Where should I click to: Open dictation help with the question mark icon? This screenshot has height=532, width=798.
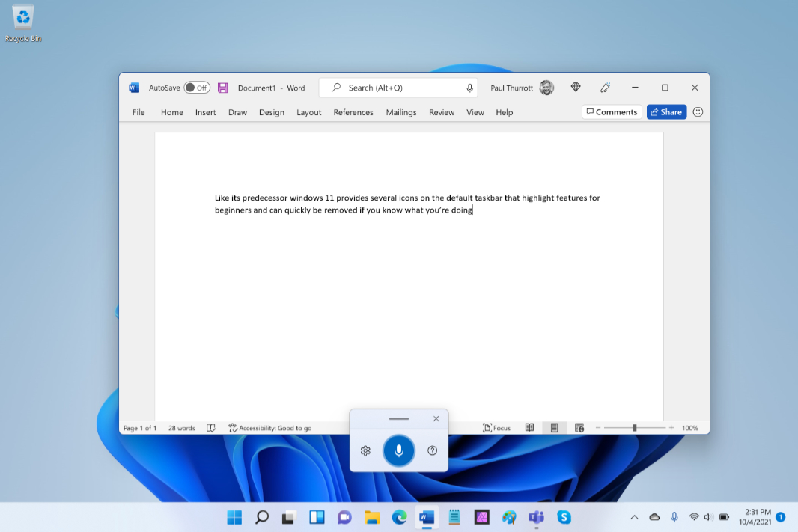coord(432,450)
